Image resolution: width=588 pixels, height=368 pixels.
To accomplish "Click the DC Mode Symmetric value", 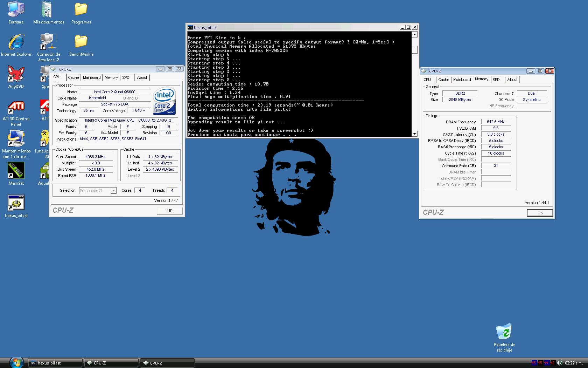I will pos(532,100).
